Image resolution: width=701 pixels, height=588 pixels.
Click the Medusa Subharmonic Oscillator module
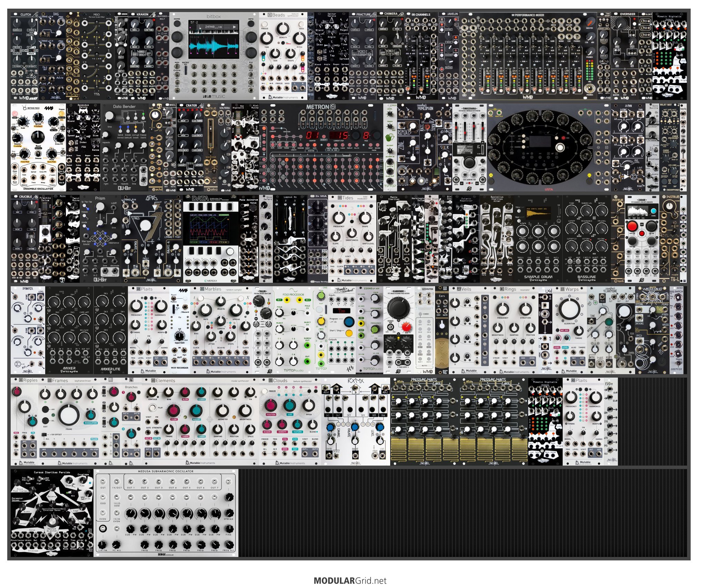click(166, 513)
